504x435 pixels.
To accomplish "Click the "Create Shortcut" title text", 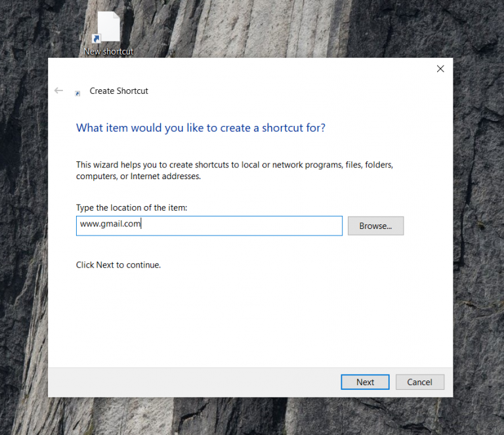I will pyautogui.click(x=119, y=91).
